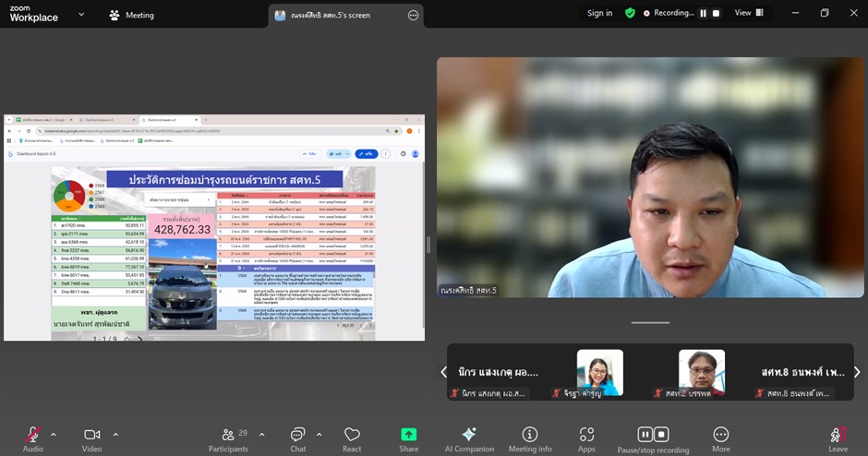Expand video options arrow next to Video
Screen dimensions: 868x456
point(115,434)
